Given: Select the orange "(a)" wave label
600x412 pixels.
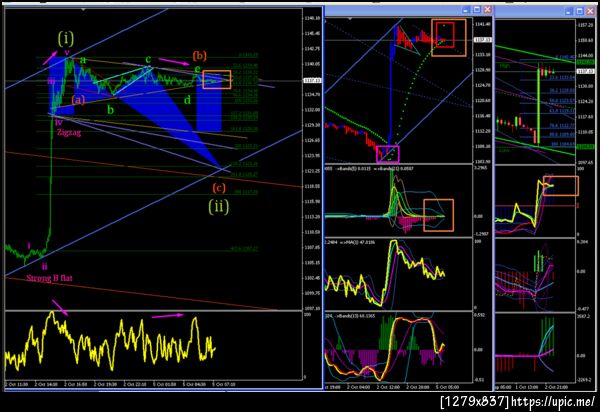Looking at the screenshot, I should point(78,100).
